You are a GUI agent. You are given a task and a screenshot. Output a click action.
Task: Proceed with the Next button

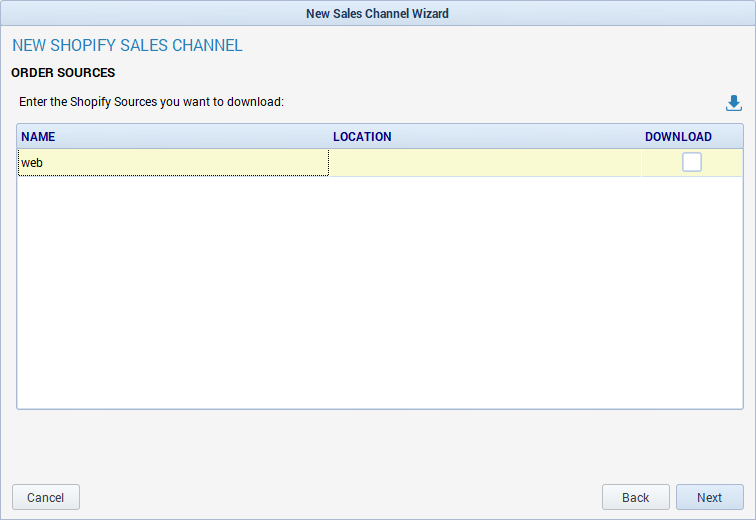[710, 497]
